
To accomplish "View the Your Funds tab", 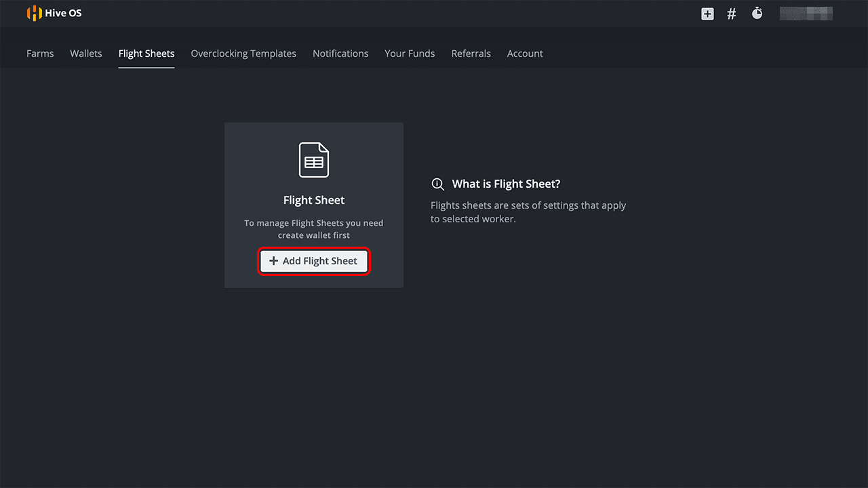I will pyautogui.click(x=410, y=54).
